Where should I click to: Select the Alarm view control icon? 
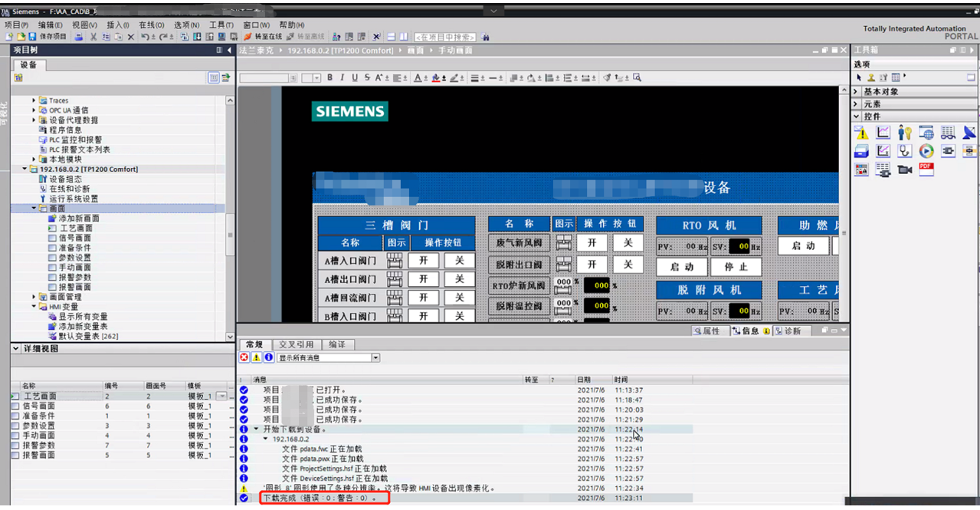coord(861,133)
